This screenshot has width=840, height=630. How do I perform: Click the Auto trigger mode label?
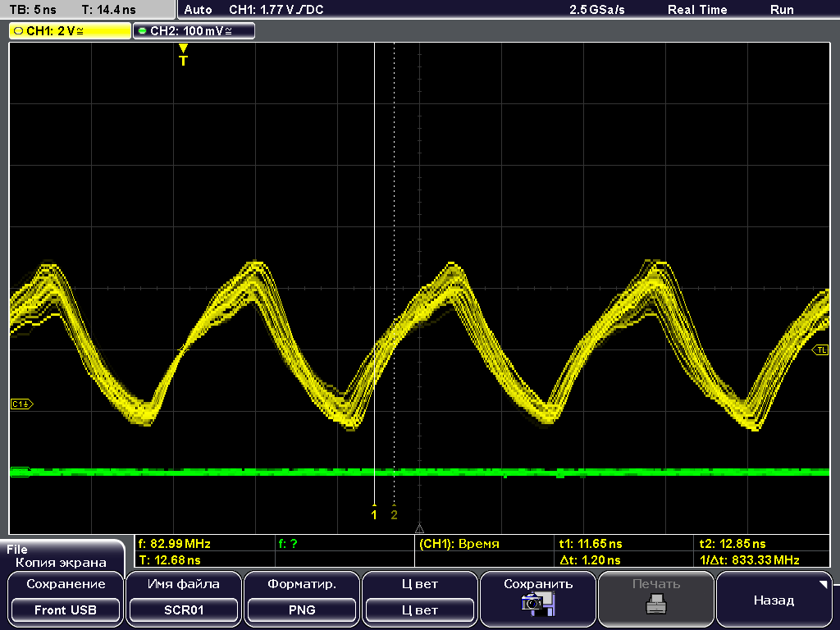(x=199, y=10)
